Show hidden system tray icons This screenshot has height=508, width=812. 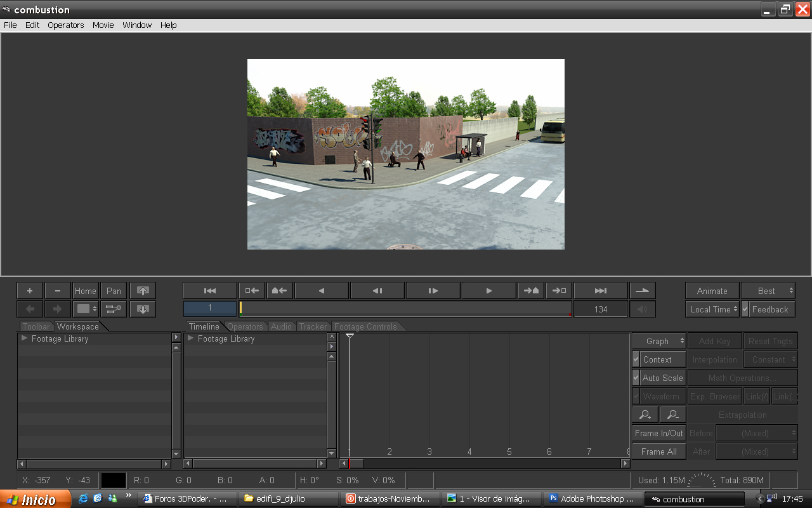click(x=760, y=499)
